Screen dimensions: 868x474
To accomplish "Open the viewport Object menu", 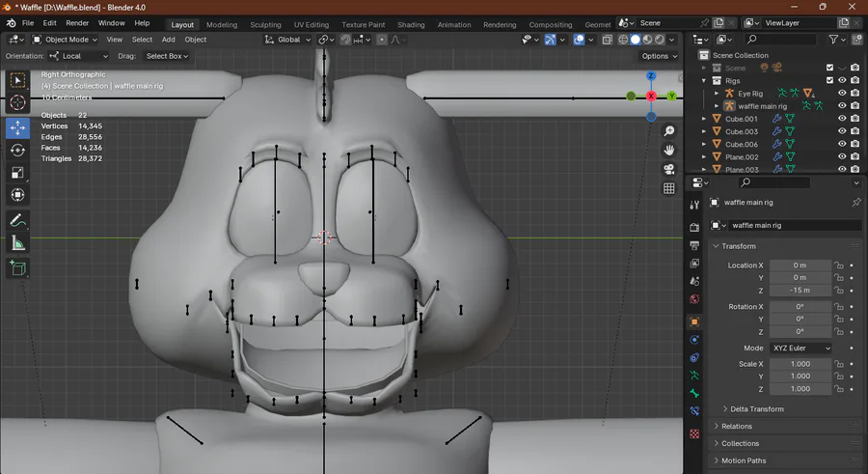I will (196, 40).
